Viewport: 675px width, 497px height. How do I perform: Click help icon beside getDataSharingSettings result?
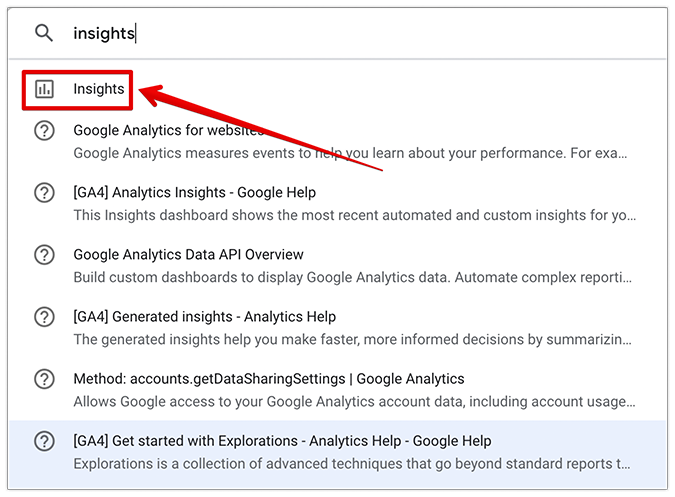click(44, 379)
